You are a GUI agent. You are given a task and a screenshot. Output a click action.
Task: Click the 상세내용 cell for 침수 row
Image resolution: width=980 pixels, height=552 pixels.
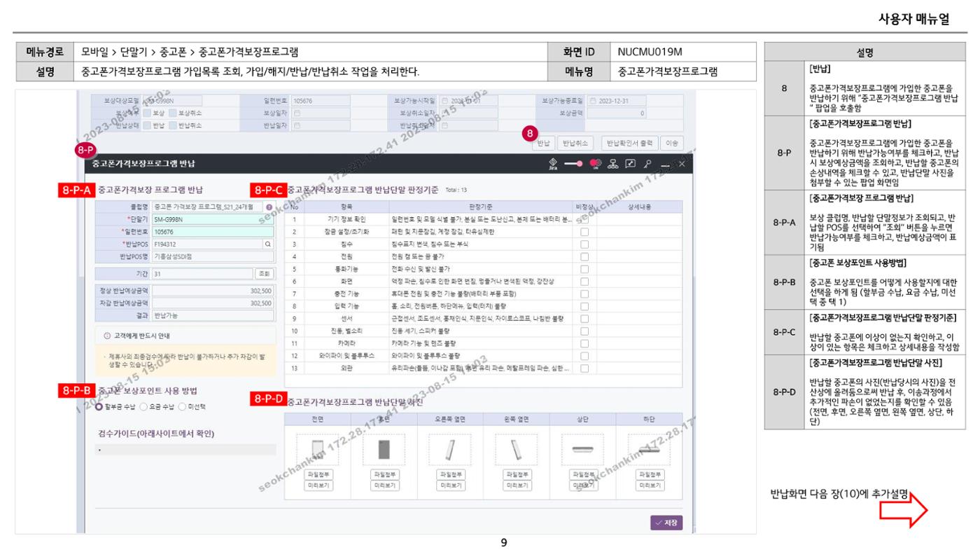(639, 244)
